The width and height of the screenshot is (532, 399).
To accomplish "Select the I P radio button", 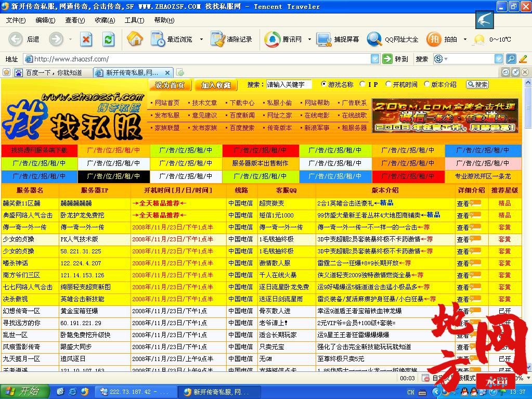I will (x=362, y=84).
